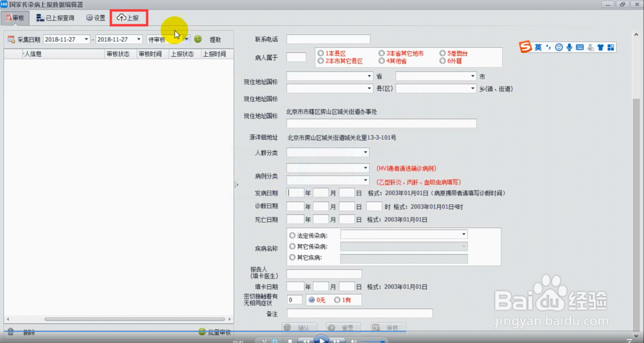
Task: Click the 批量审核 button
Action: (215, 332)
